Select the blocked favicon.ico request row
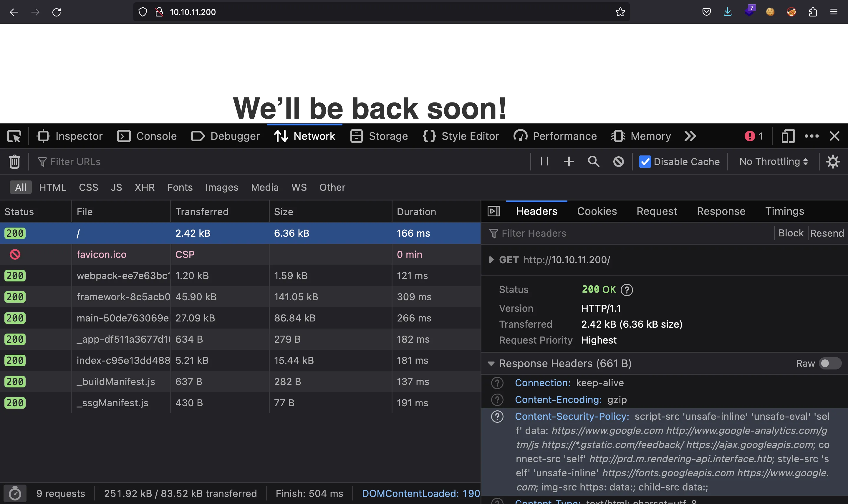The height and width of the screenshot is (504, 848). tap(240, 254)
